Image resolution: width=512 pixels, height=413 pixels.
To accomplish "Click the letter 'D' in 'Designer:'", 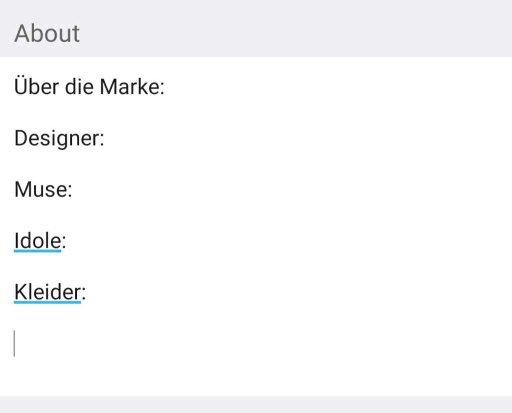I will [21, 138].
